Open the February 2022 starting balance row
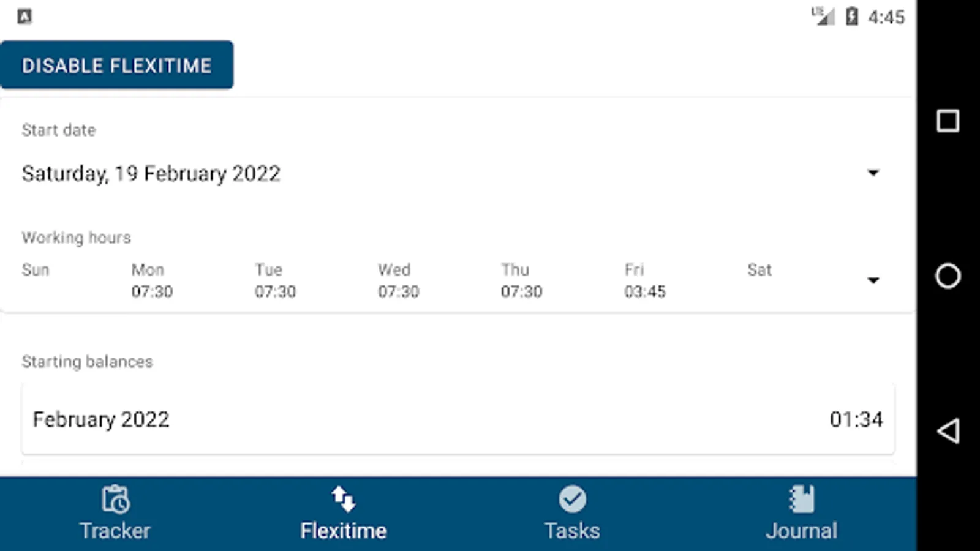This screenshot has width=980, height=551. click(101, 420)
